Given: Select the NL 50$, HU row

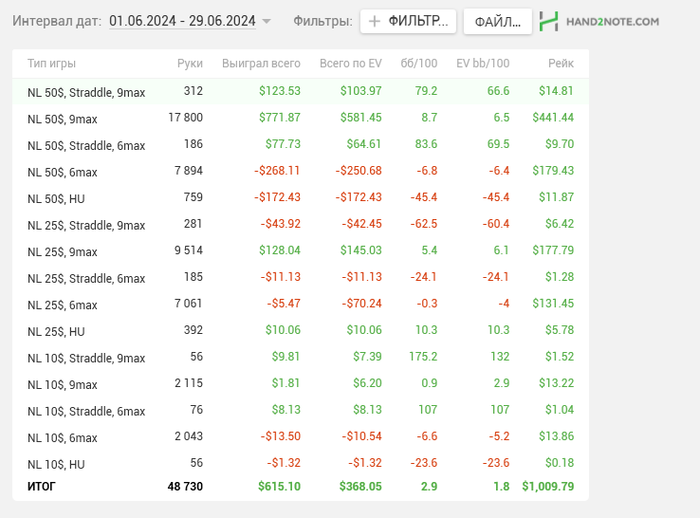Looking at the screenshot, I should [300, 198].
